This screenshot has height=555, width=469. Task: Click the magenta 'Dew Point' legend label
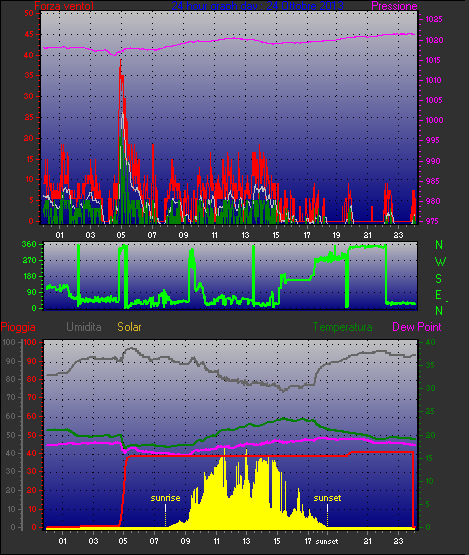(x=417, y=327)
